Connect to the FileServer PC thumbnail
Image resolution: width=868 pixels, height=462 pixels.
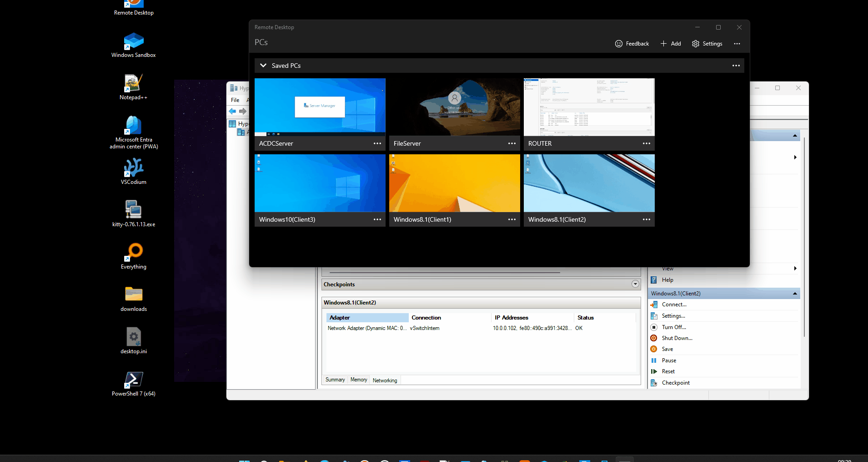pyautogui.click(x=455, y=107)
